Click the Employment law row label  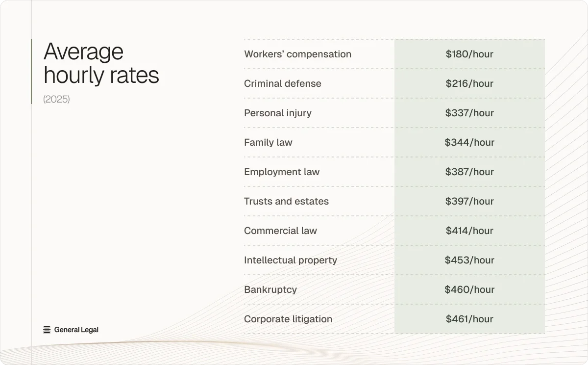click(282, 172)
